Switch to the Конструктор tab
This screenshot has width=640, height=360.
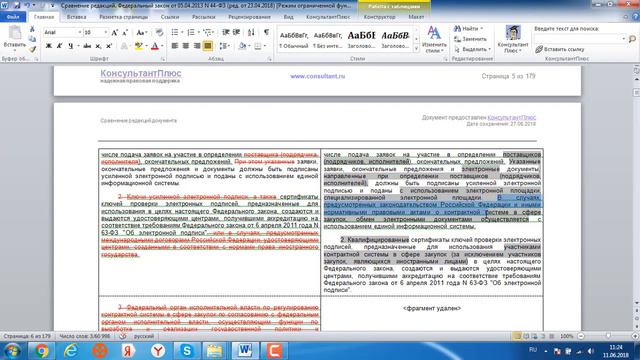point(380,17)
